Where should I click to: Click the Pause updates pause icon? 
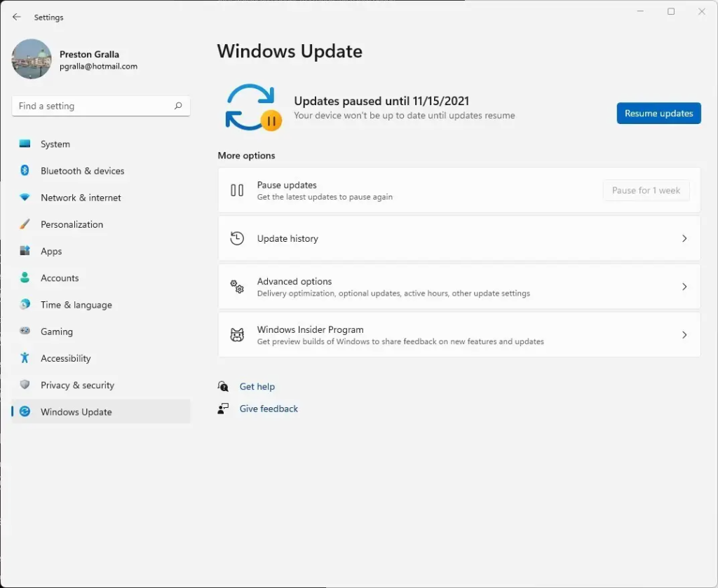(x=237, y=190)
